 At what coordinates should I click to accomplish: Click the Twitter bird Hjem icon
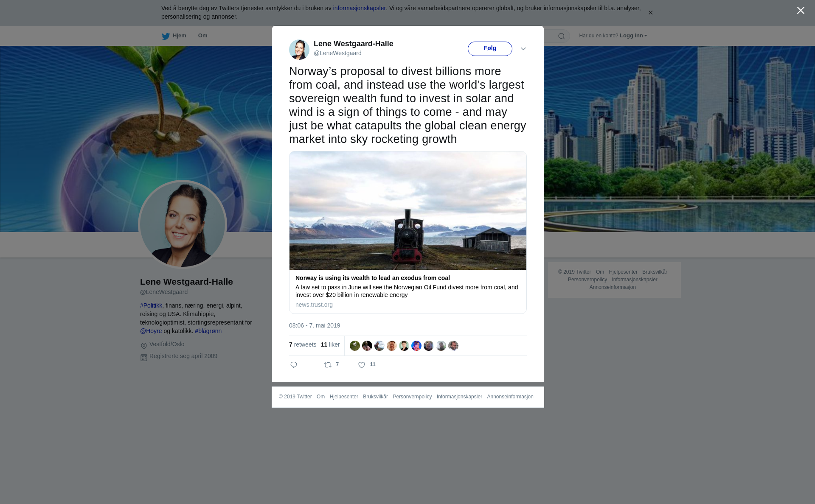pyautogui.click(x=166, y=36)
